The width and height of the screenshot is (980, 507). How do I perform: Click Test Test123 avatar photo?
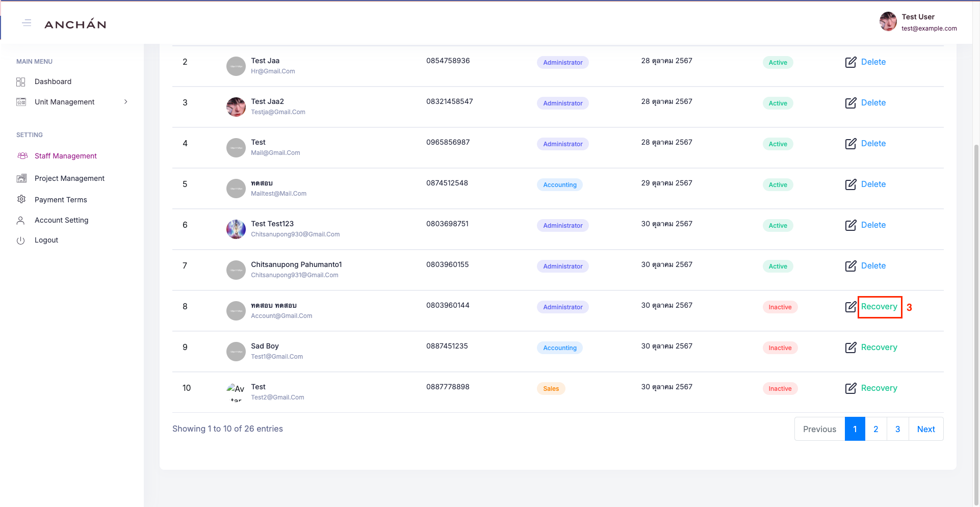(236, 229)
